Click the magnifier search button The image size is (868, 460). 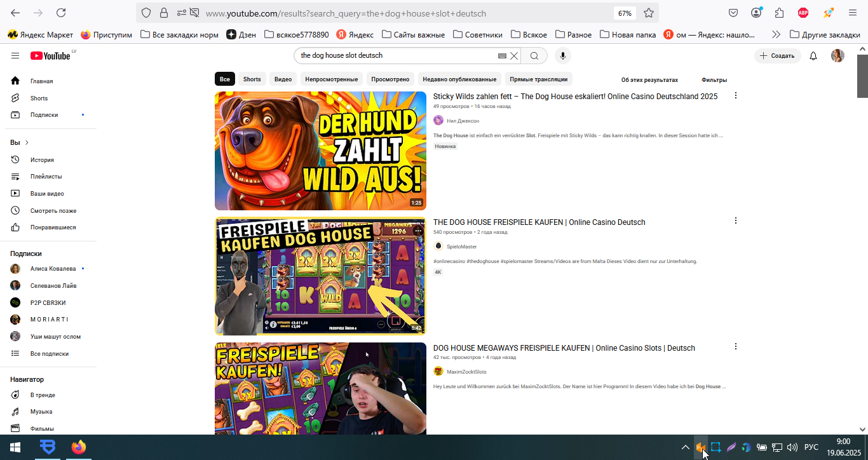[x=534, y=56]
